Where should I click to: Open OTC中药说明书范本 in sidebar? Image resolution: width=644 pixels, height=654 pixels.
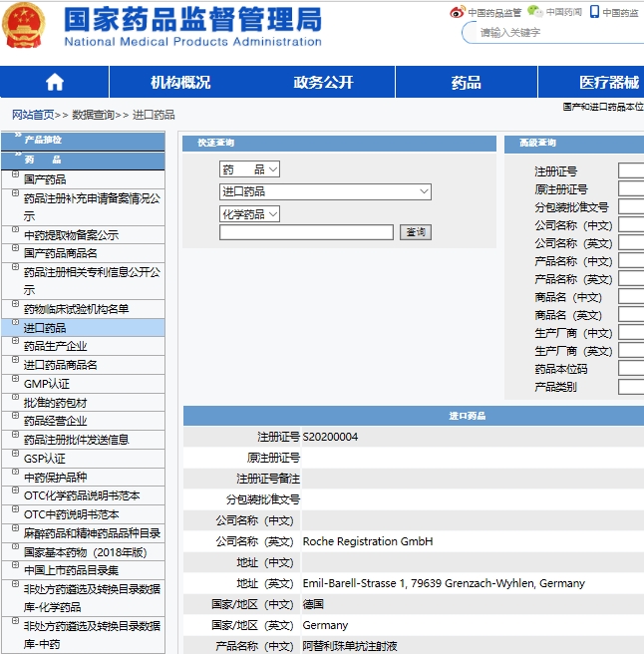72,514
